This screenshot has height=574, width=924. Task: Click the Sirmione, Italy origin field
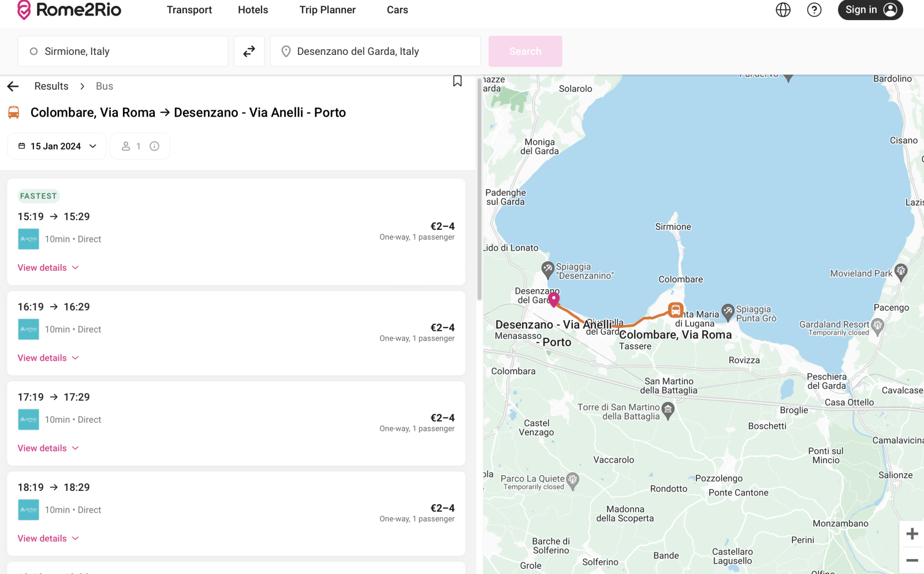tap(123, 51)
